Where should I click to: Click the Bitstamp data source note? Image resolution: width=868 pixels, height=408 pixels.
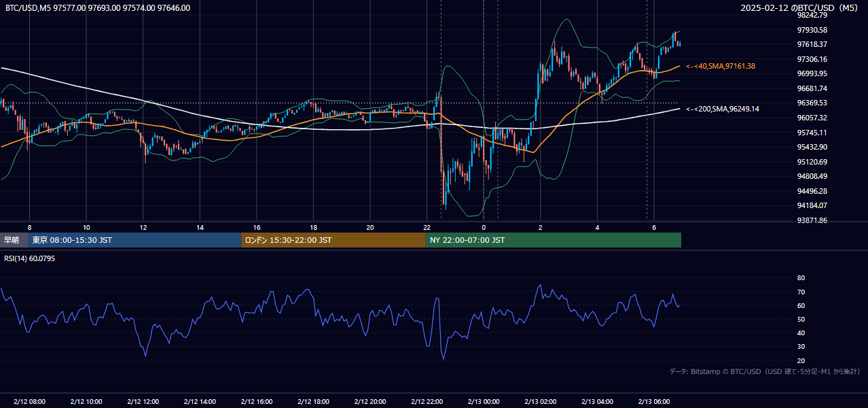point(765,372)
